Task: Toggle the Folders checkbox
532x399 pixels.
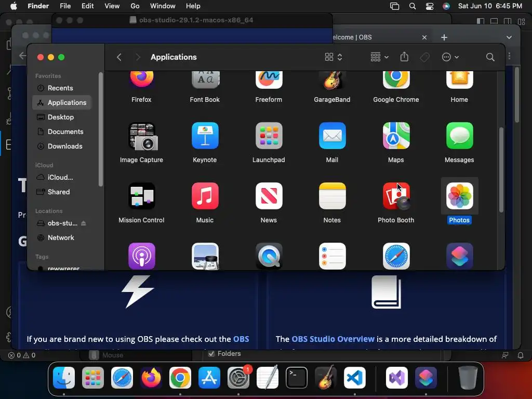Action: (211, 353)
